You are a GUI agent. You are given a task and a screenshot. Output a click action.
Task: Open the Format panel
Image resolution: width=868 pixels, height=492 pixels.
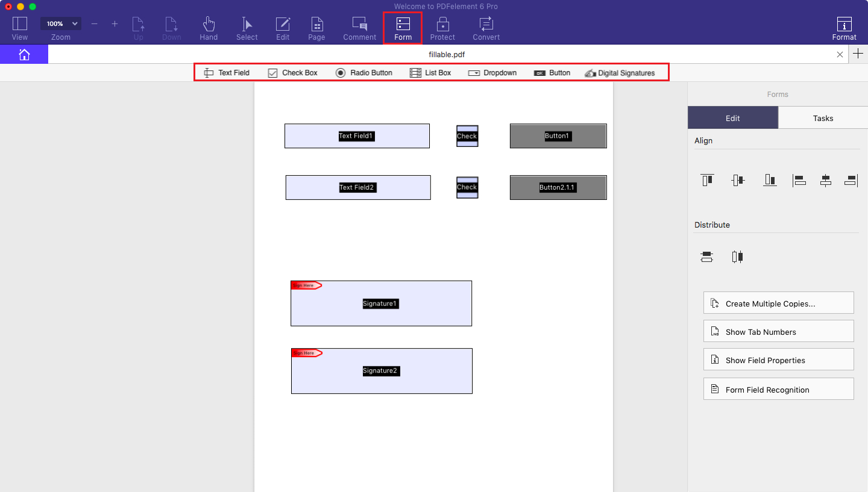[844, 27]
